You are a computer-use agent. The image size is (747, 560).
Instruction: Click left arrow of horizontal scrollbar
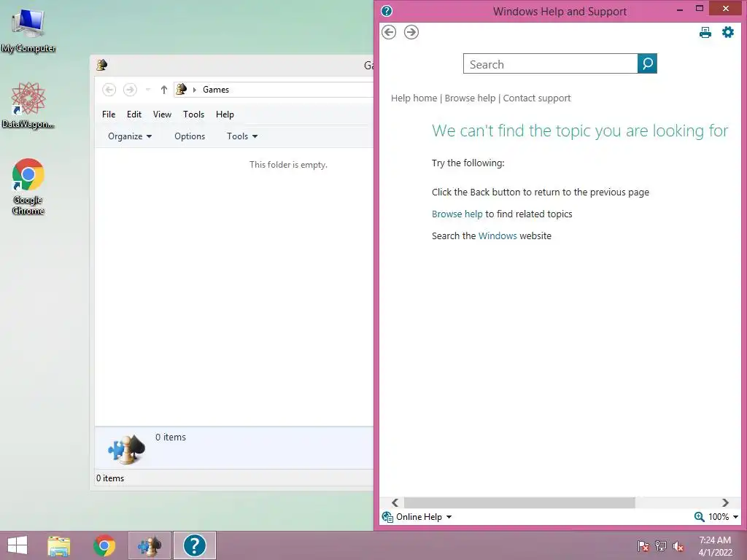coord(395,502)
